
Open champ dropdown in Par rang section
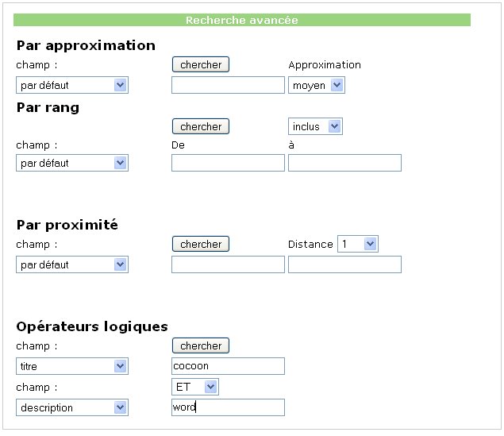pos(72,163)
